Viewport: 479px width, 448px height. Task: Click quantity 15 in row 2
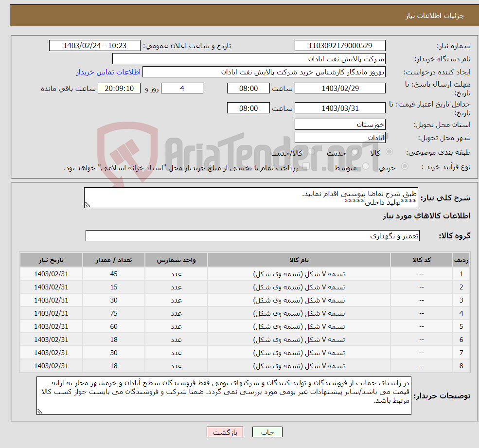click(114, 287)
